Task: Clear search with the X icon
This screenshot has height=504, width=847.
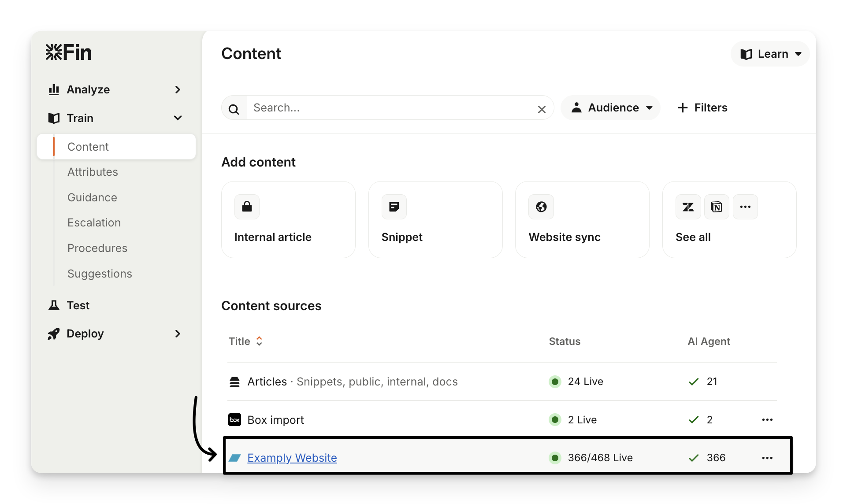Action: pyautogui.click(x=542, y=109)
